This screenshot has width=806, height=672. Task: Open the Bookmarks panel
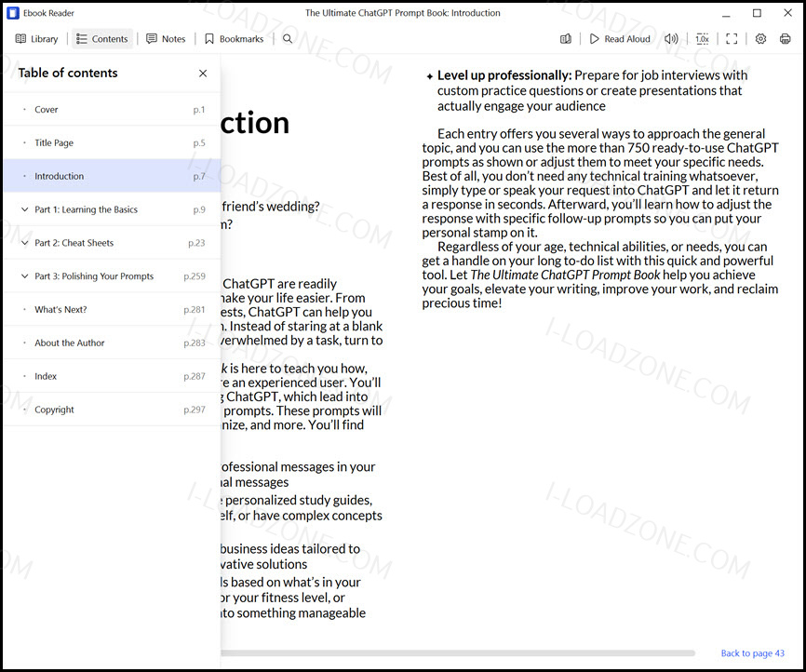[235, 38]
